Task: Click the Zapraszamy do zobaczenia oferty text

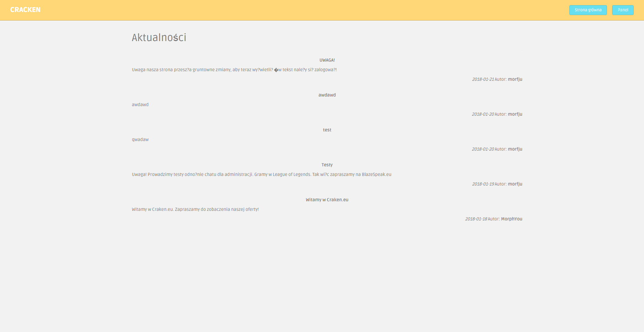Action: 195,209
